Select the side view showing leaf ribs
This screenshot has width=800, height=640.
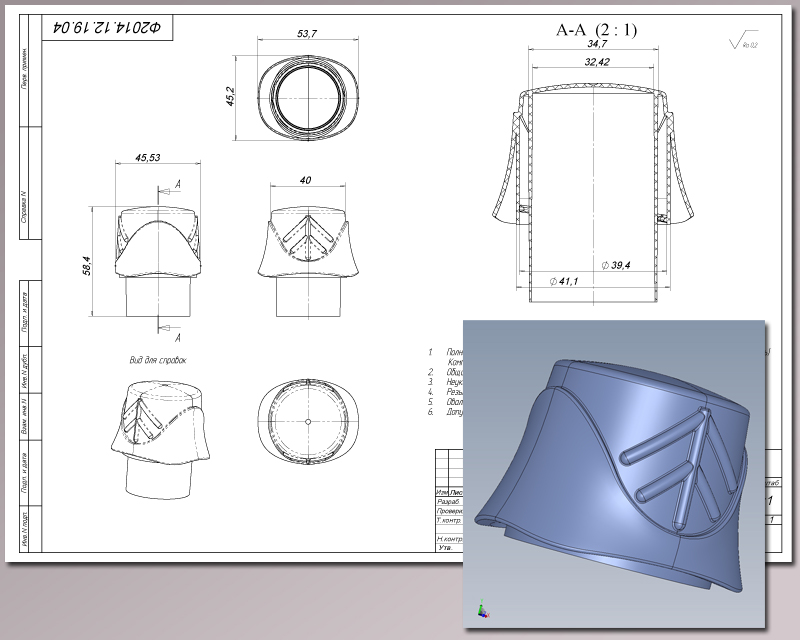click(x=308, y=262)
